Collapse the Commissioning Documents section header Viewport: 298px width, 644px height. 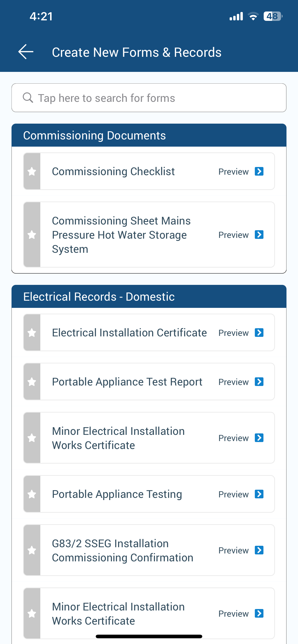click(x=149, y=135)
